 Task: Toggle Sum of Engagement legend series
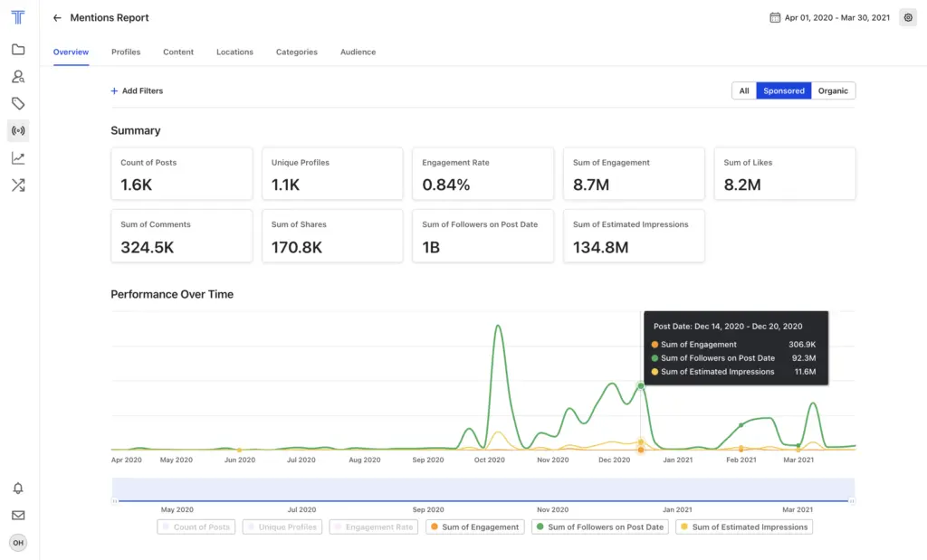tap(474, 527)
